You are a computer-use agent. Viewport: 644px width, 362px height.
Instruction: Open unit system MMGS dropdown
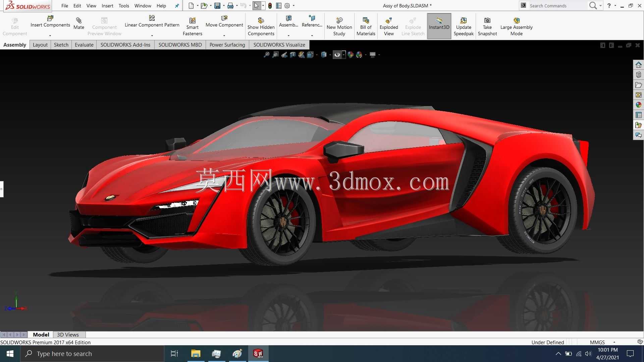click(x=614, y=342)
